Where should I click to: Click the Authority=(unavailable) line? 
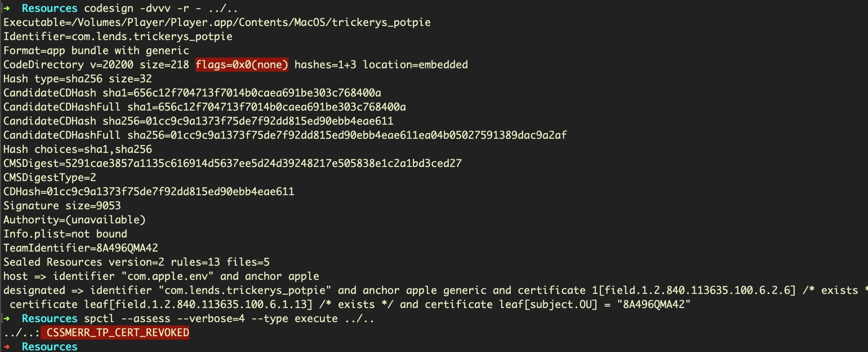click(x=74, y=220)
